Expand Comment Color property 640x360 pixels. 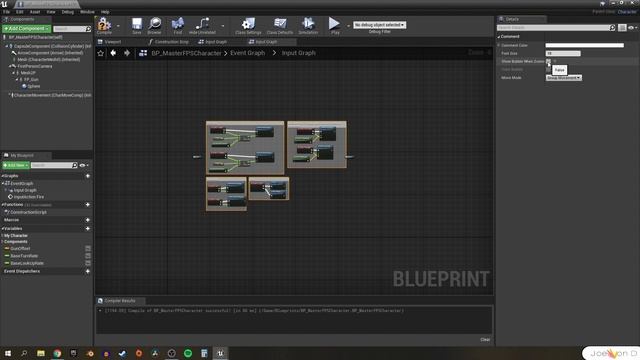tap(499, 45)
